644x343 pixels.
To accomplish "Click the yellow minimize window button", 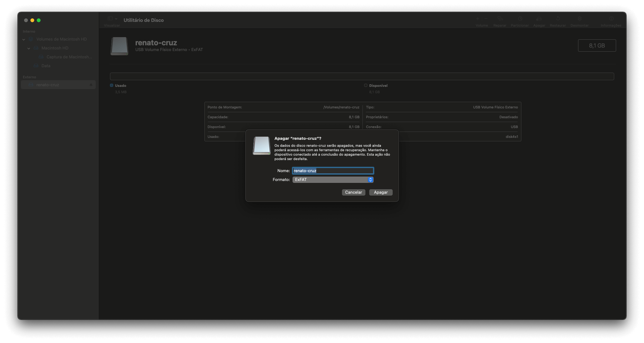I will 32,20.
